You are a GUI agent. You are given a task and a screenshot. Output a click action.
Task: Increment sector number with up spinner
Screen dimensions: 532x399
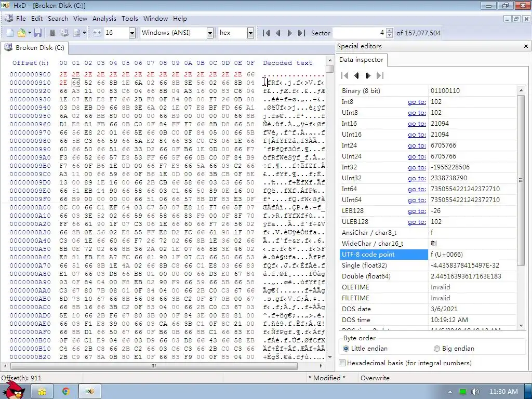(x=390, y=31)
